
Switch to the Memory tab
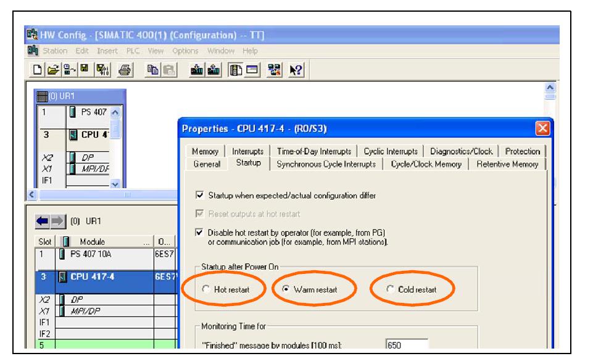(205, 151)
